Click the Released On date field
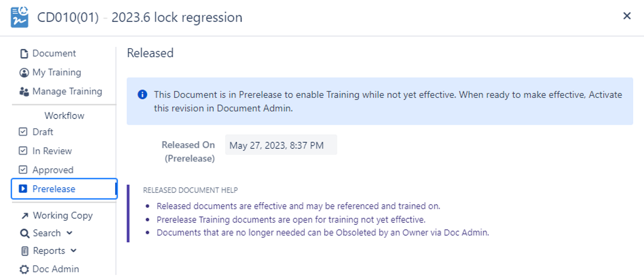 pos(281,145)
